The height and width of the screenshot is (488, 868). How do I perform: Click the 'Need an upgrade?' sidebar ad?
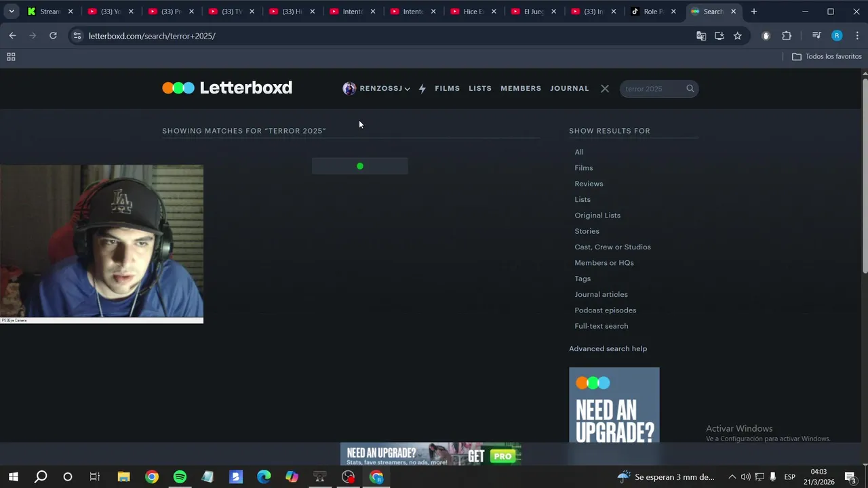614,405
